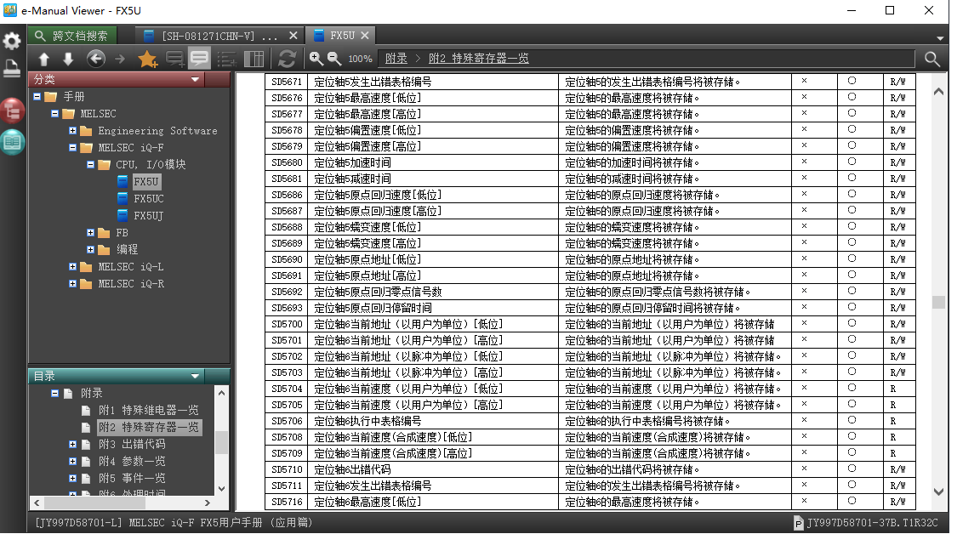Viewport: 980px width, 551px height.
Task: Toggle the red tree view sidebar button
Action: tap(12, 110)
